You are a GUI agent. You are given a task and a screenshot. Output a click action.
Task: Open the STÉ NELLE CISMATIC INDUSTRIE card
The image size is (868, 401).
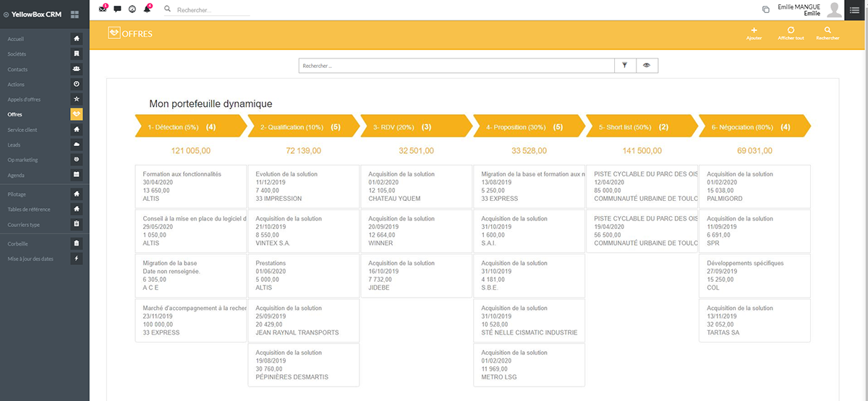[529, 320]
